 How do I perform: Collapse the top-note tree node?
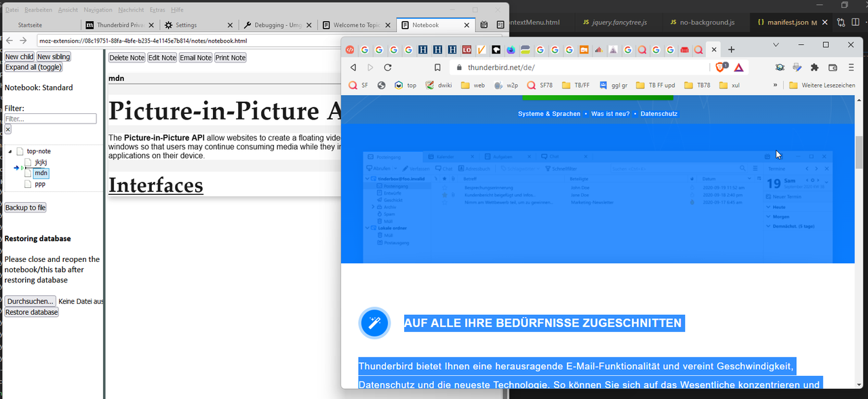coord(9,151)
